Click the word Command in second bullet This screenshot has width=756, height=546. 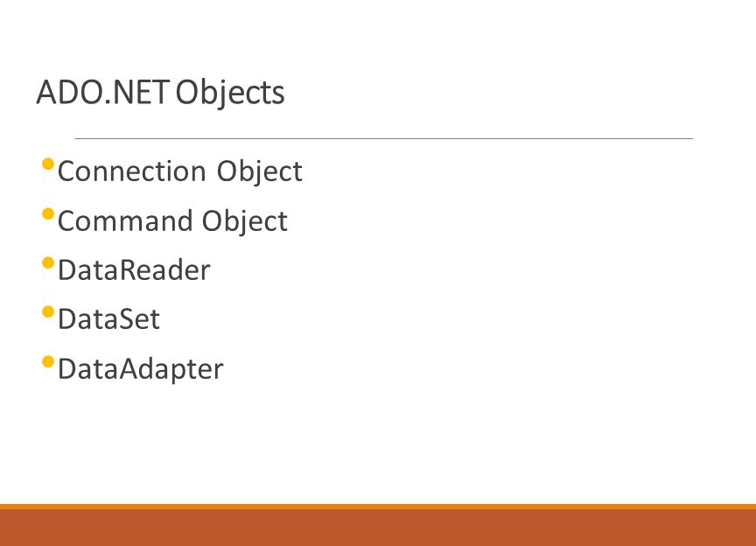pyautogui.click(x=124, y=220)
